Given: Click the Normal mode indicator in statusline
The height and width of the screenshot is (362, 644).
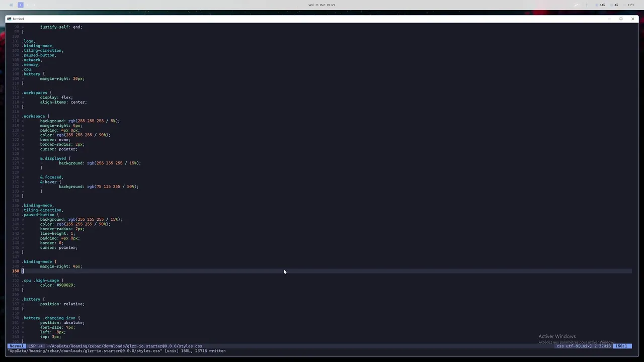Looking at the screenshot, I should pyautogui.click(x=16, y=346).
